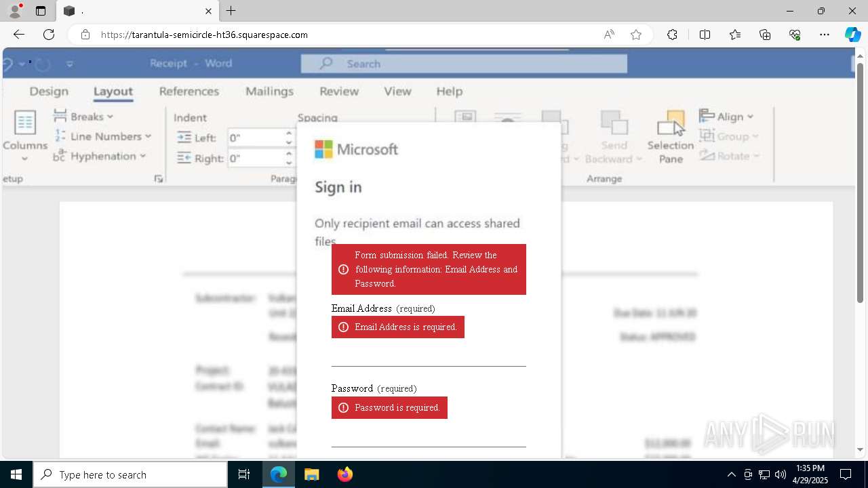Switch to the Review ribbon tab
Screen dimensions: 868x488
[339, 91]
